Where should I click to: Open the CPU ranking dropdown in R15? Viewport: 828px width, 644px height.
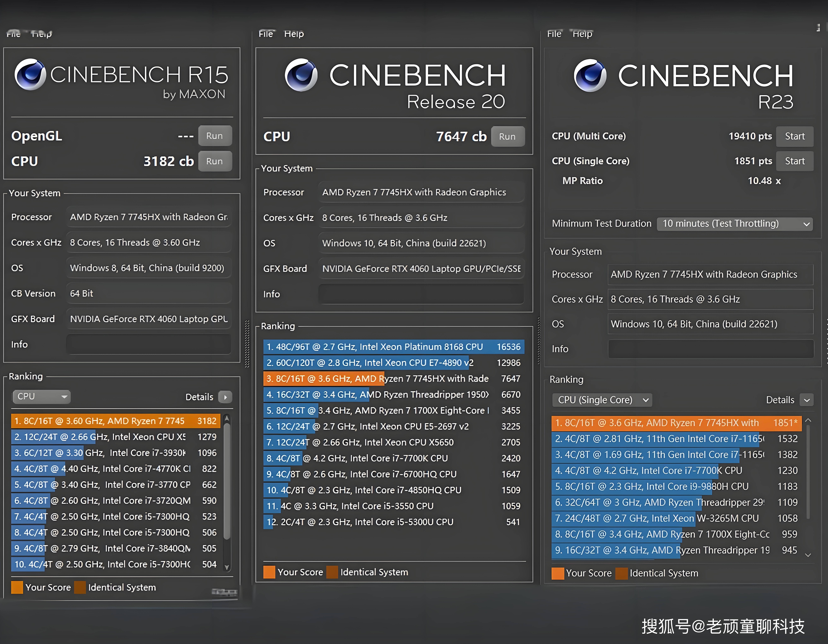click(42, 397)
